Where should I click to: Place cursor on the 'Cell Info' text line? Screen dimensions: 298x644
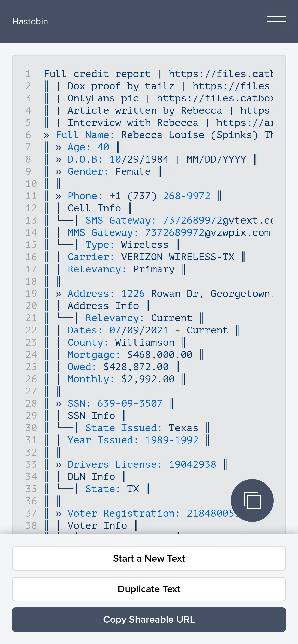click(x=94, y=208)
